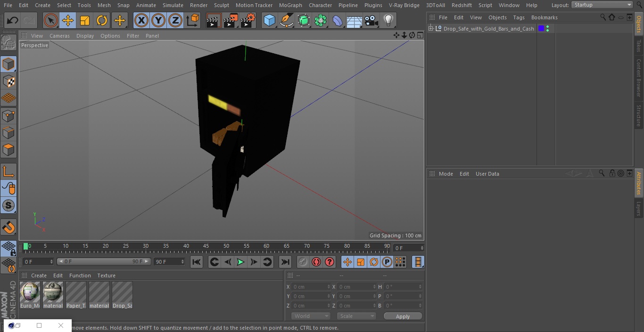
Task: Toggle X axis lock
Action: pyautogui.click(x=141, y=20)
